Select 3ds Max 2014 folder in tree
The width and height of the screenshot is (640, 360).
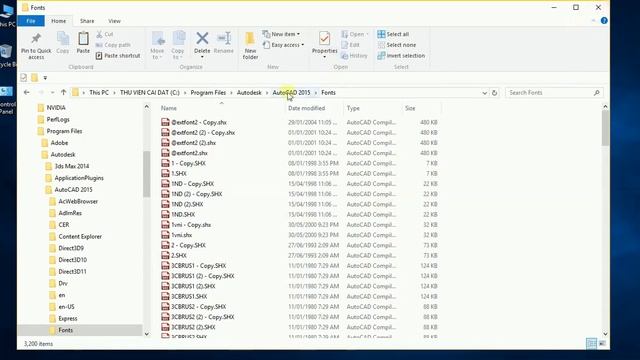(71, 166)
